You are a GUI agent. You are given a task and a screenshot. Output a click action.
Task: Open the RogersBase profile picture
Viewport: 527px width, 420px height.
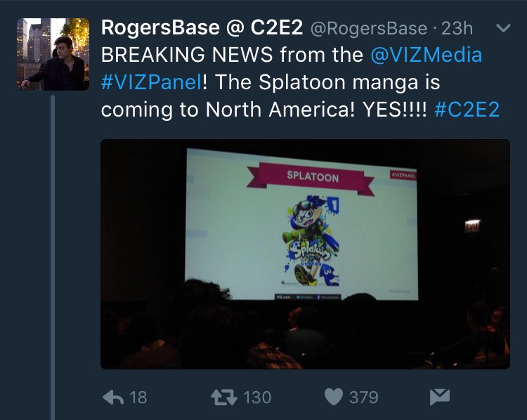point(53,54)
